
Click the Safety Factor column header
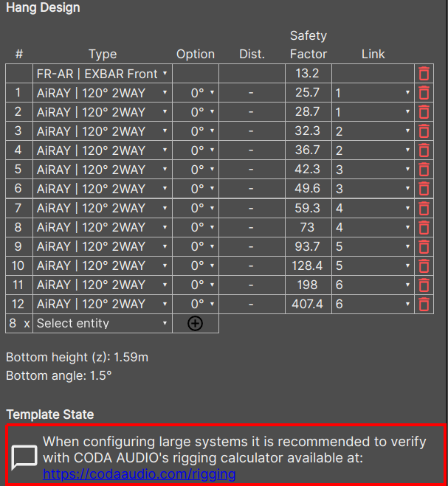309,45
